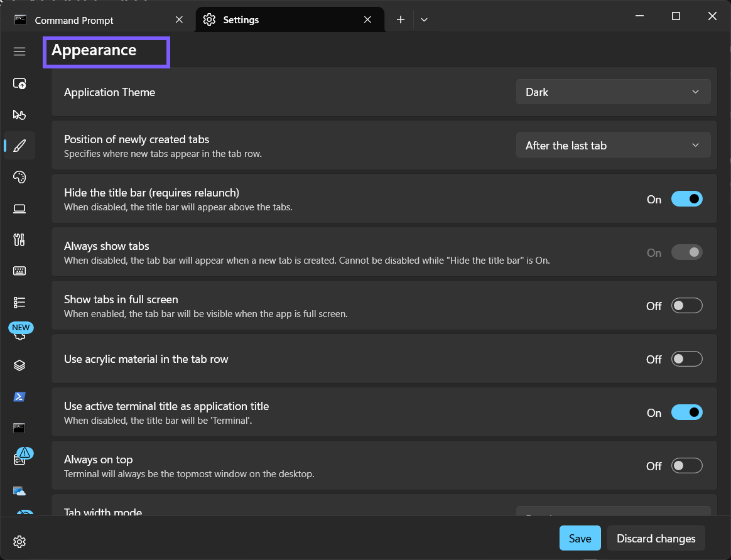Disable active terminal title as application title
The width and height of the screenshot is (731, 560).
[686, 412]
